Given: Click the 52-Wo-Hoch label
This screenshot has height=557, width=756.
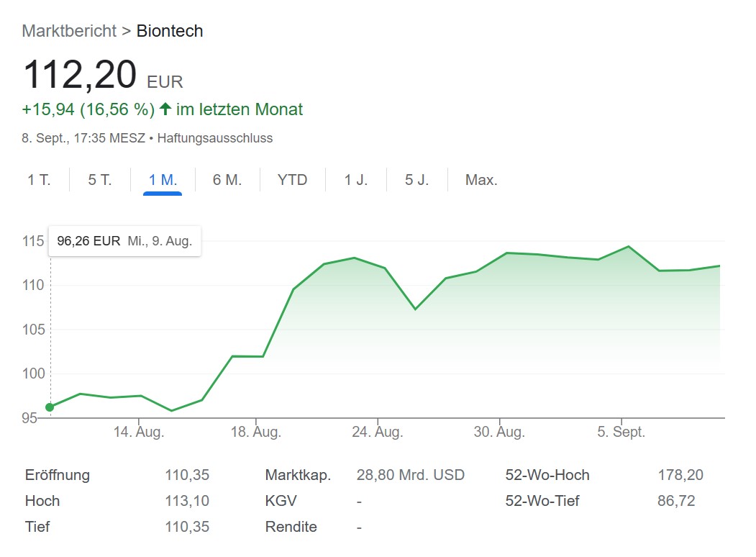Looking at the screenshot, I should [547, 475].
